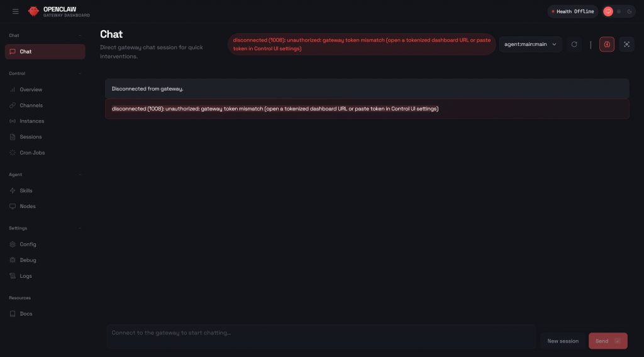Click the New session button

point(563,341)
